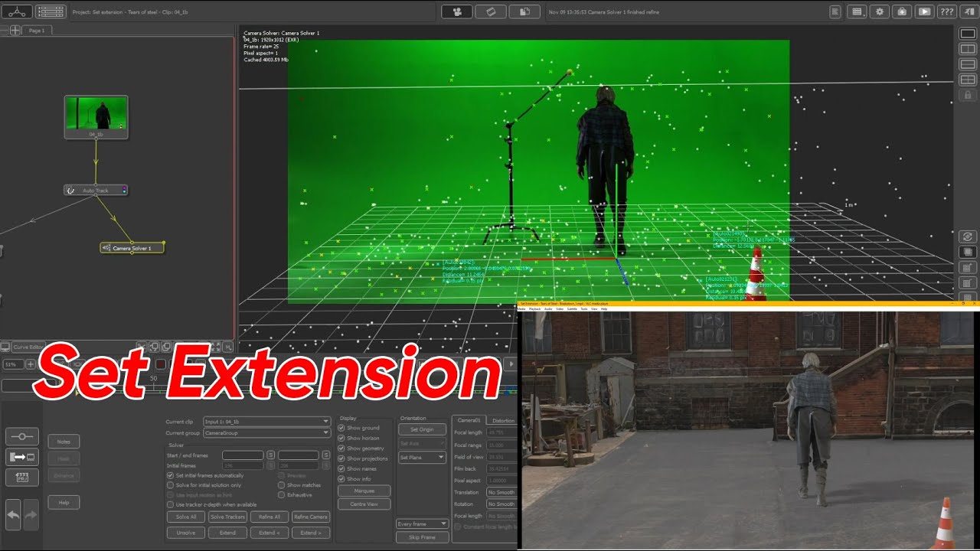This screenshot has width=980, height=551.
Task: Toggle the viewport lock icon
Action: pos(967,95)
